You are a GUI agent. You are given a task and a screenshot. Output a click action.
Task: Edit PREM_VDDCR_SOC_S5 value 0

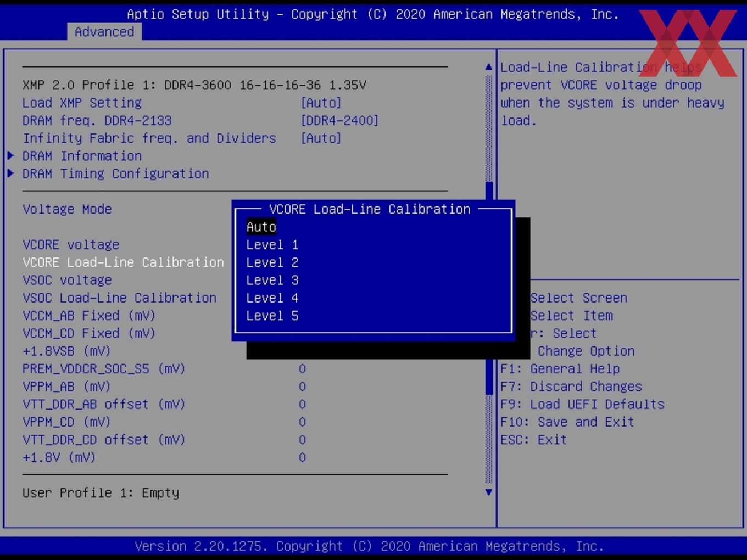[x=302, y=369]
